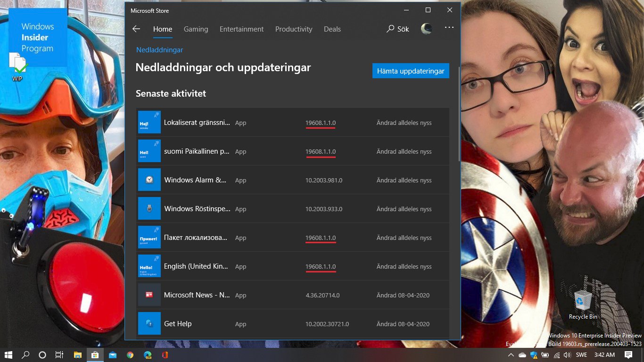Switch to the Gaming tab
The image size is (644, 362).
click(196, 29)
